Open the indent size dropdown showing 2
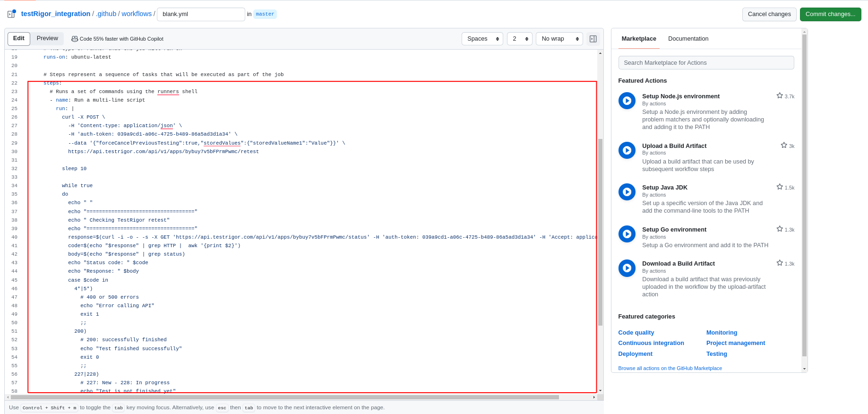Image resolution: width=868 pixels, height=414 pixels. click(519, 39)
